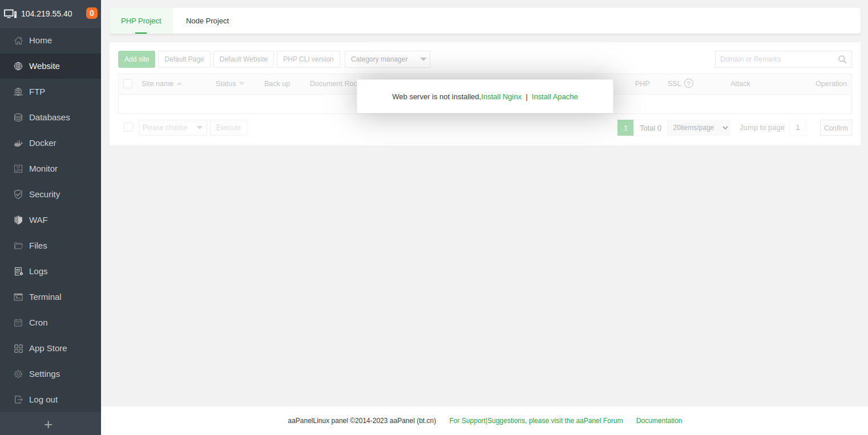
Task: Open Databases from the sidebar menu
Action: [x=49, y=117]
